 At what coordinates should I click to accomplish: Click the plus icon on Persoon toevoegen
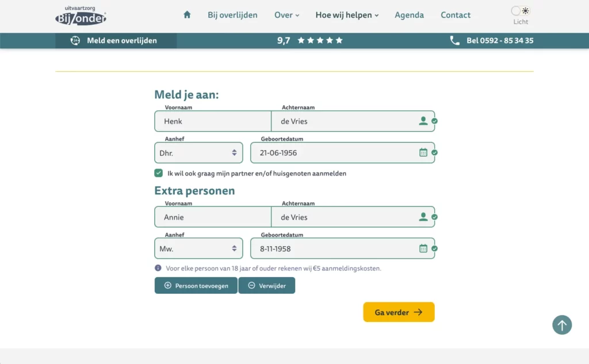(x=167, y=285)
